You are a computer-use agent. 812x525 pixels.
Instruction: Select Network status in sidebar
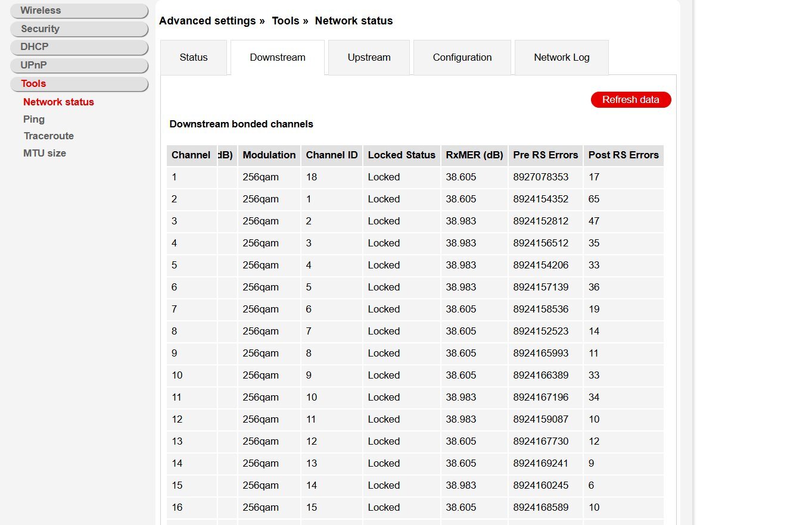[x=58, y=102]
